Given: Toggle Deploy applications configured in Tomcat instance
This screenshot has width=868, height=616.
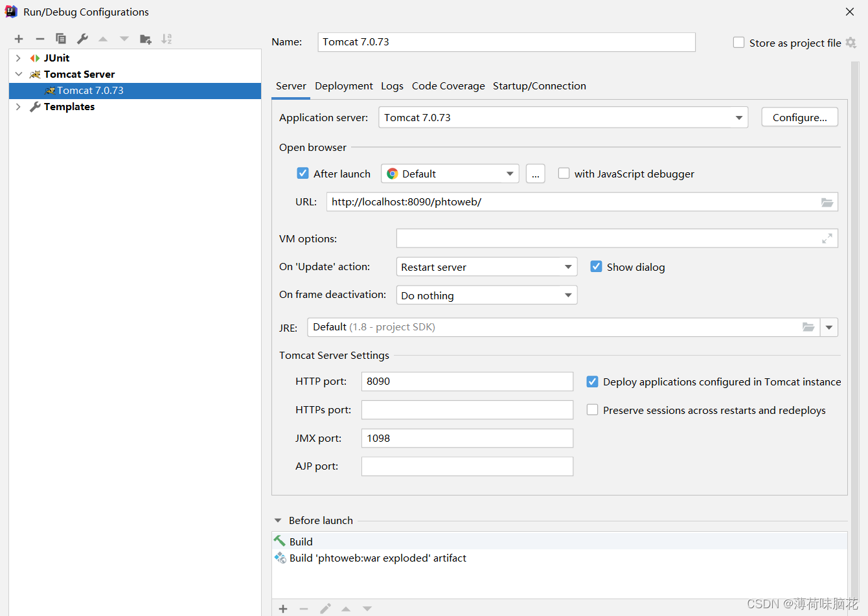Looking at the screenshot, I should (592, 382).
